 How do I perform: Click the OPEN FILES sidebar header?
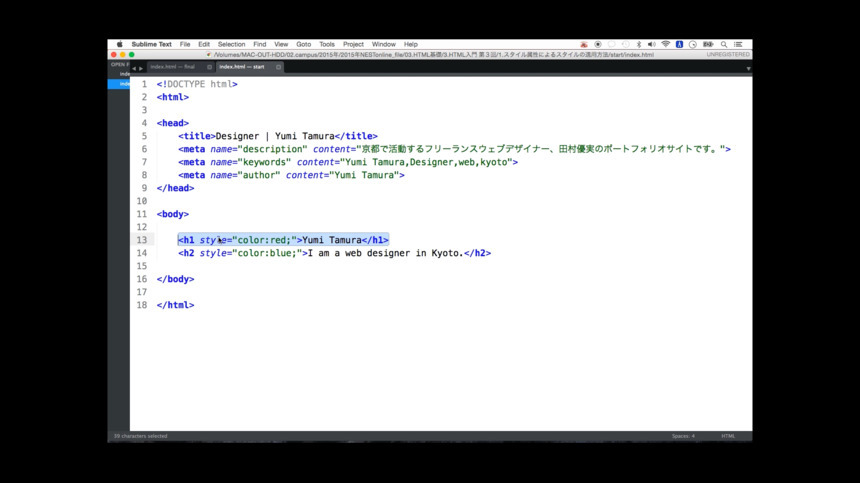[x=120, y=65]
